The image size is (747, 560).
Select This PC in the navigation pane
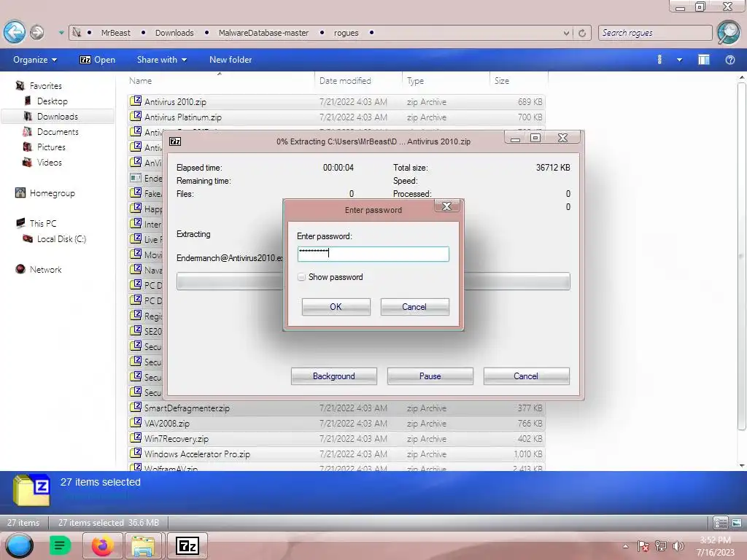point(43,223)
